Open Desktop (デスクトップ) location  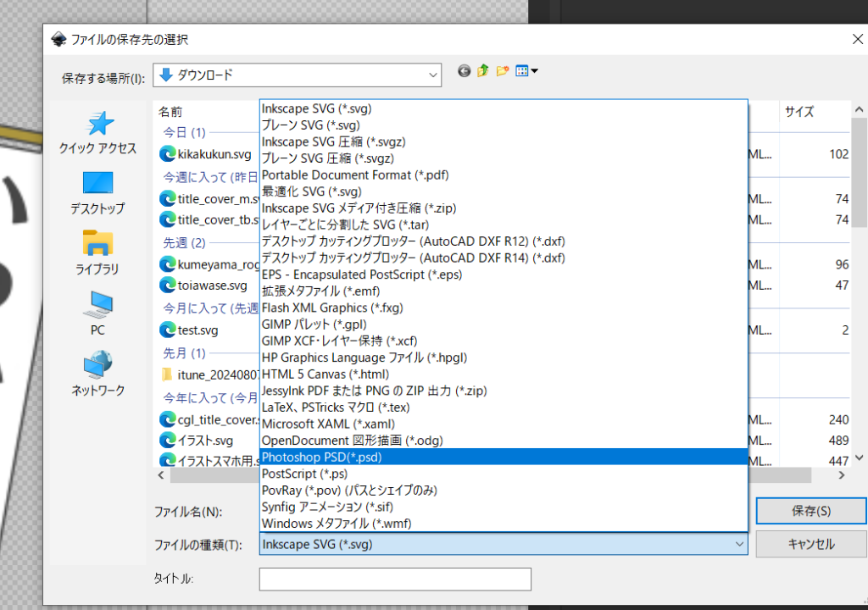pos(98,193)
